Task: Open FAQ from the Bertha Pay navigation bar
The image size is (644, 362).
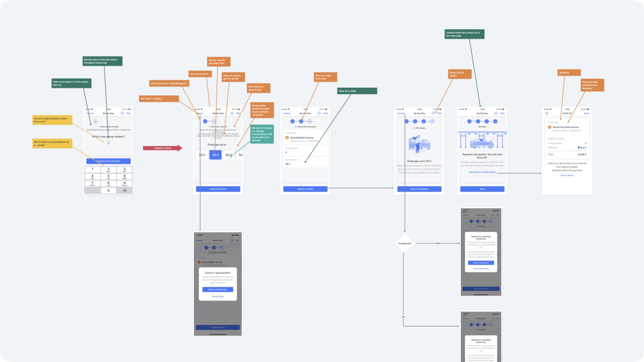Action: click(x=128, y=113)
